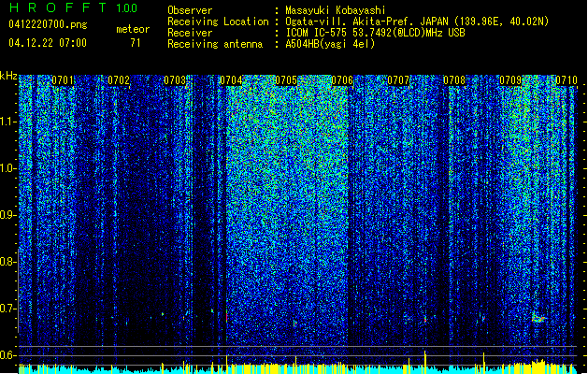The width and height of the screenshot is (588, 374).
Task: Click the meteor count label
Action: [133, 29]
